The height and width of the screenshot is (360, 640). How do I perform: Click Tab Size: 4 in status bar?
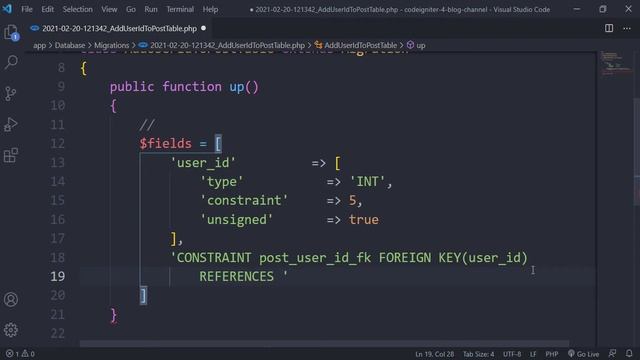[x=478, y=354]
